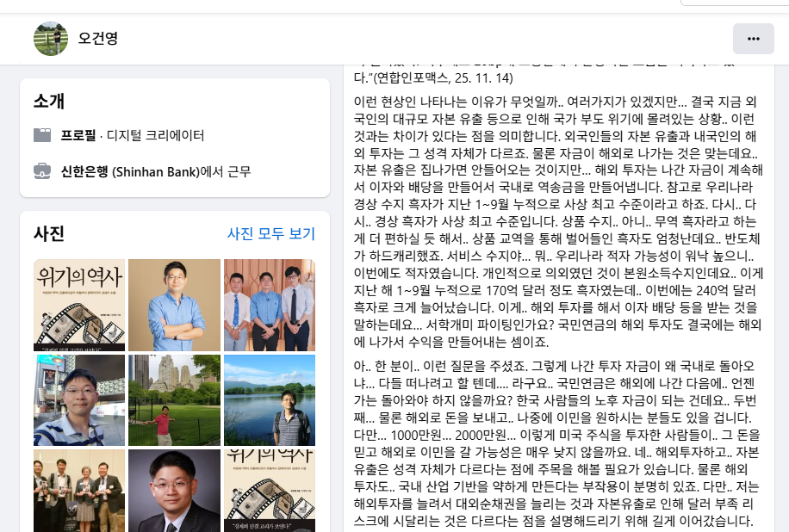Click the briefcase work icon in intro
The image size is (789, 532).
[x=42, y=171]
